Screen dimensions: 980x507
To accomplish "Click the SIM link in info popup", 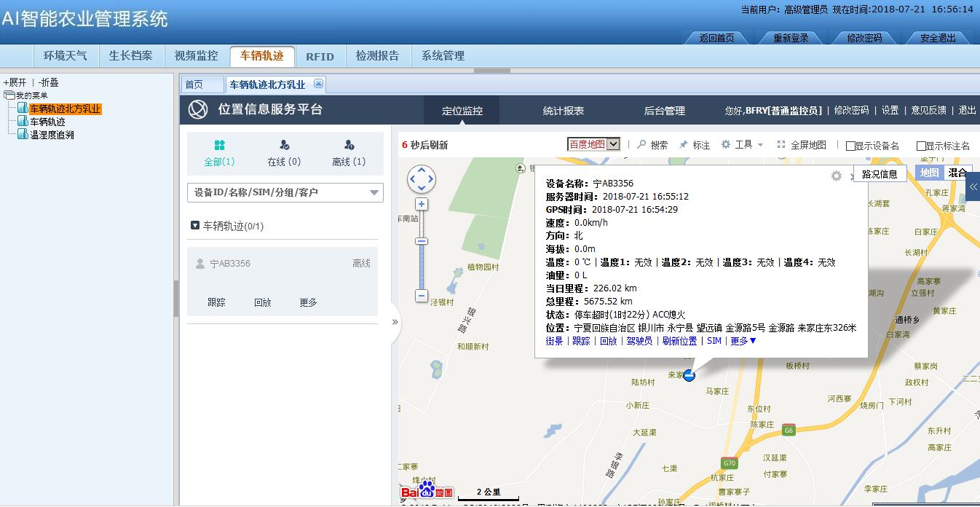I will tap(714, 341).
